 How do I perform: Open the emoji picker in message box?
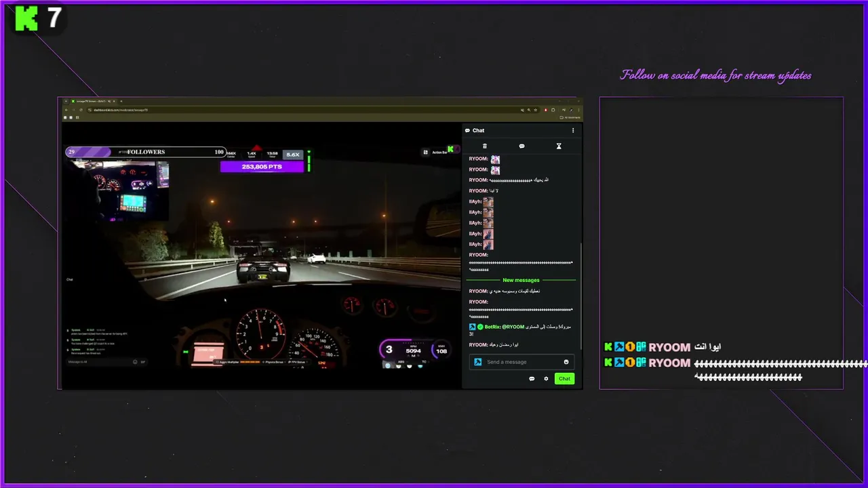tap(566, 362)
